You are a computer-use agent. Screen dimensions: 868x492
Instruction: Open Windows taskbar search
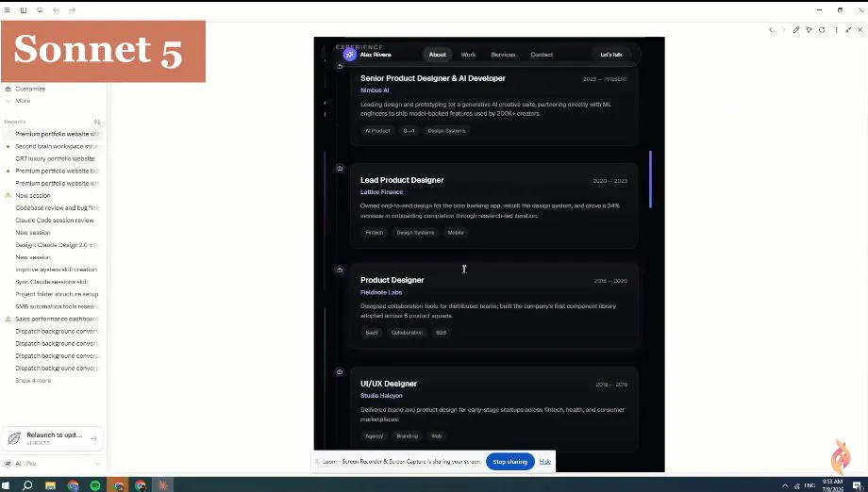pos(27,485)
